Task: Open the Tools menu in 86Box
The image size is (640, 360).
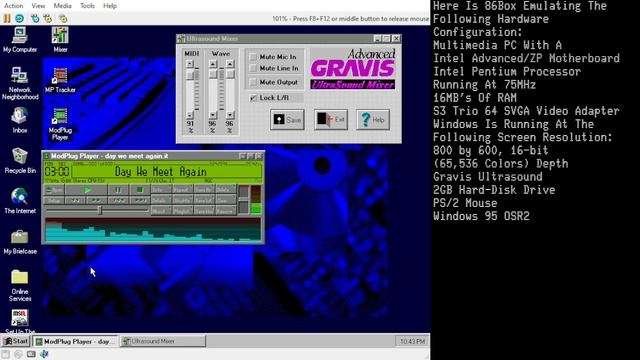Action: [x=87, y=6]
